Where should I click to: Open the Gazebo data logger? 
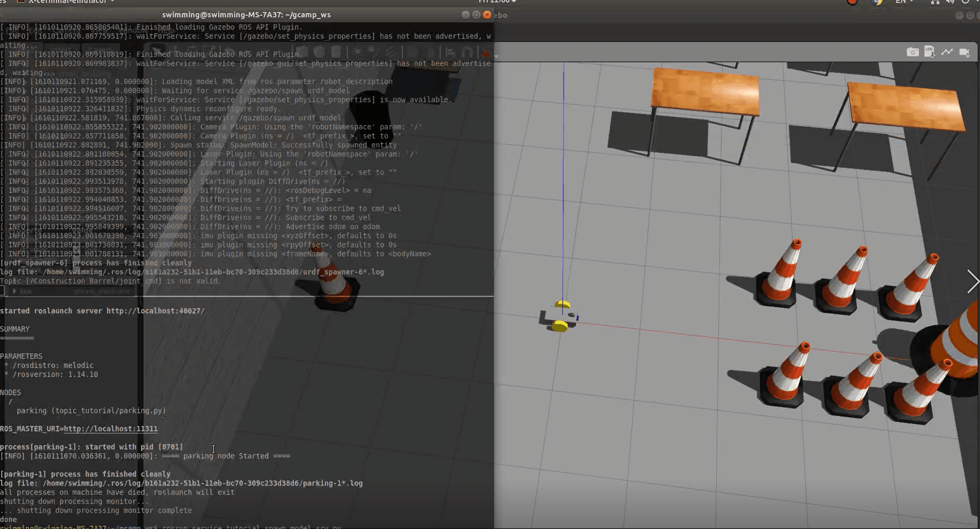[x=929, y=52]
